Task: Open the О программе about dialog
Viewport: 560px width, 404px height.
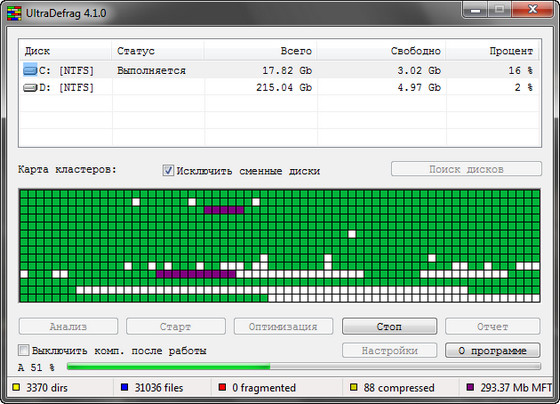Action: pyautogui.click(x=492, y=350)
